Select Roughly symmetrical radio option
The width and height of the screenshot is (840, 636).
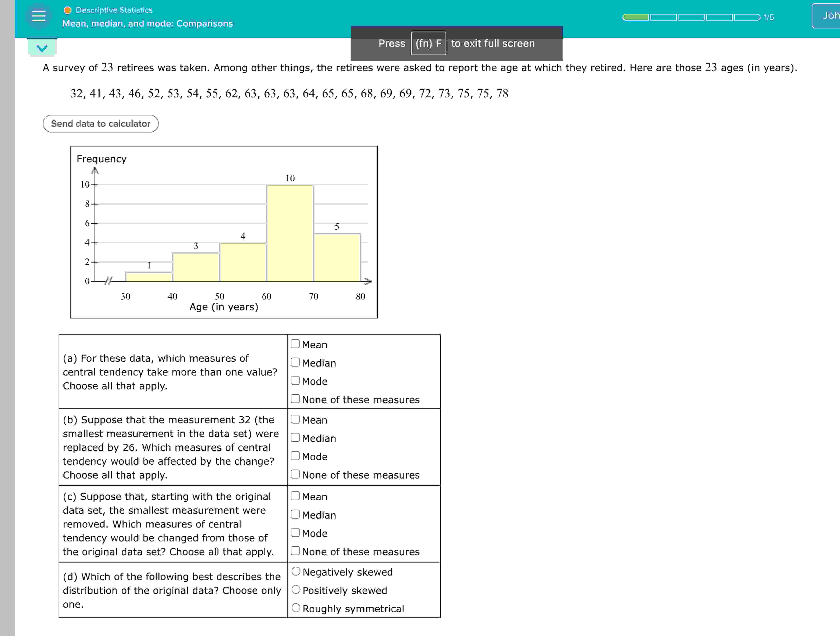point(296,608)
